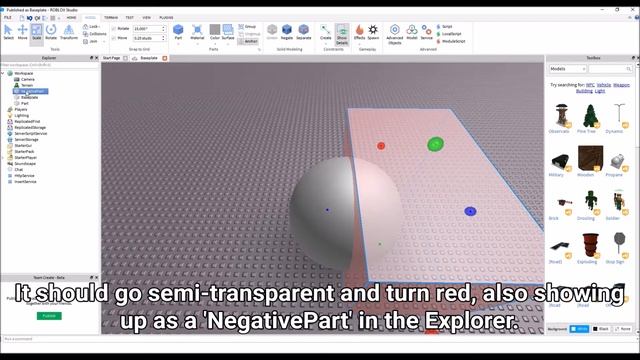Open the Toolbox Models category dropdown
The width and height of the screenshot is (640, 360).
(567, 69)
